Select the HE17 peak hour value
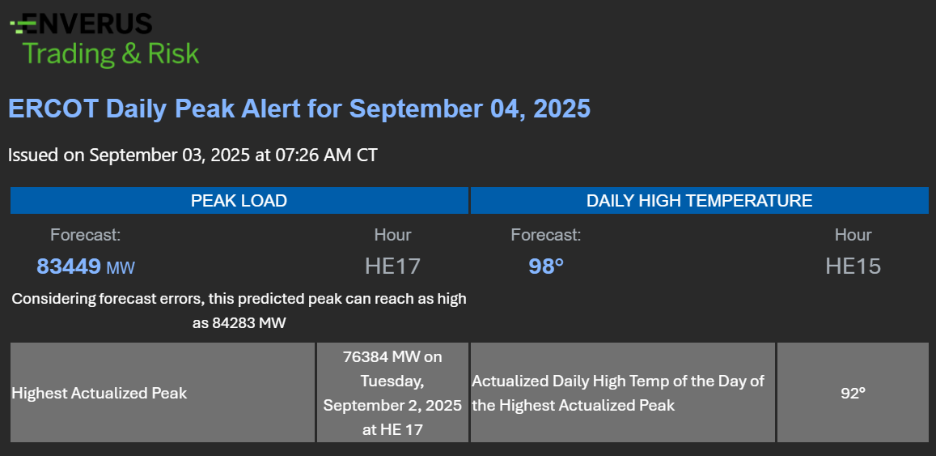 click(392, 267)
